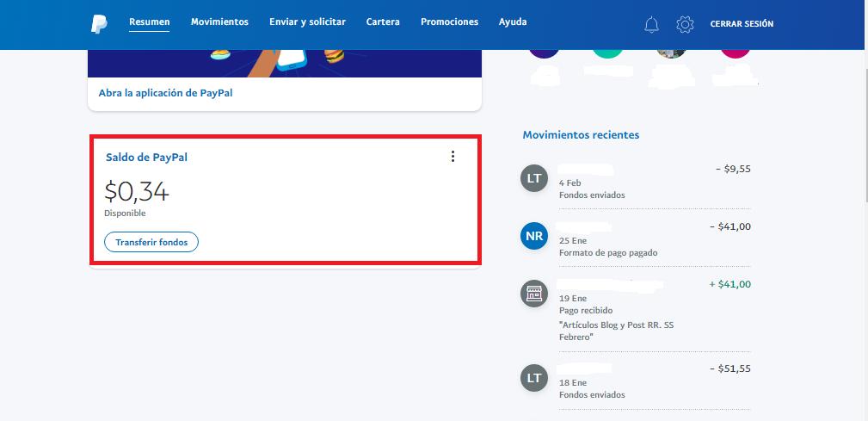Click the PayPal app promotional banner image
The width and height of the screenshot is (868, 421).
click(285, 63)
